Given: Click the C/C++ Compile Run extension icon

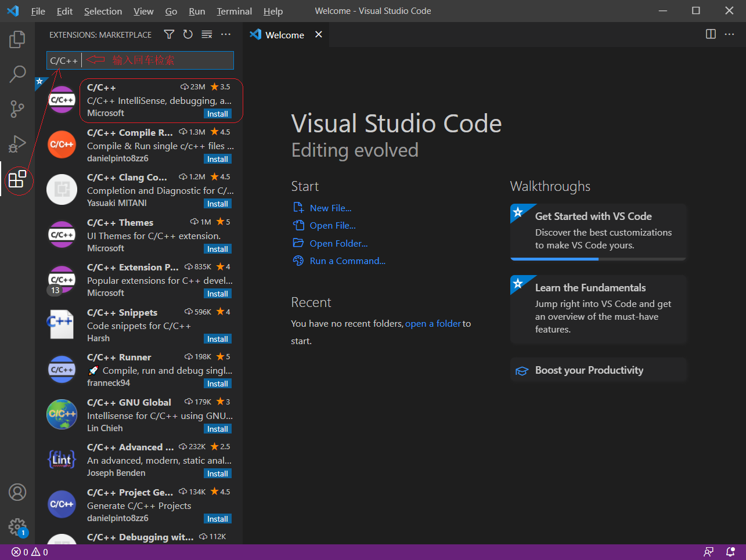Looking at the screenshot, I should click(62, 144).
